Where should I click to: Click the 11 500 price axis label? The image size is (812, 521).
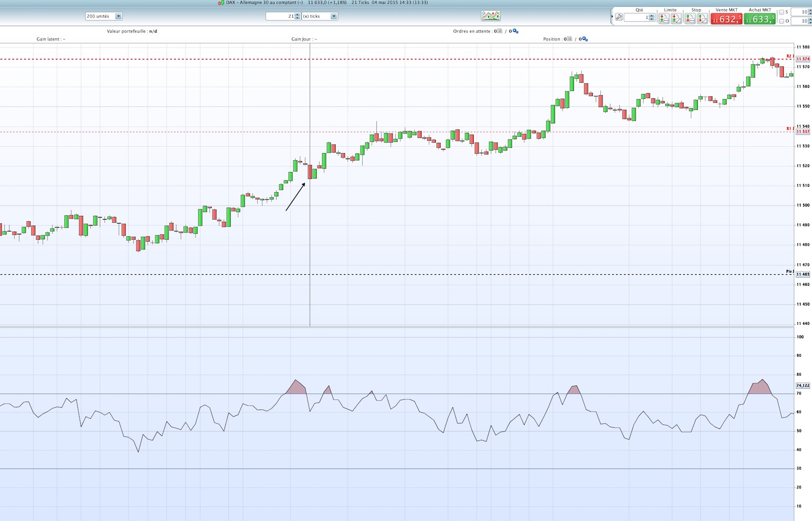pyautogui.click(x=803, y=206)
